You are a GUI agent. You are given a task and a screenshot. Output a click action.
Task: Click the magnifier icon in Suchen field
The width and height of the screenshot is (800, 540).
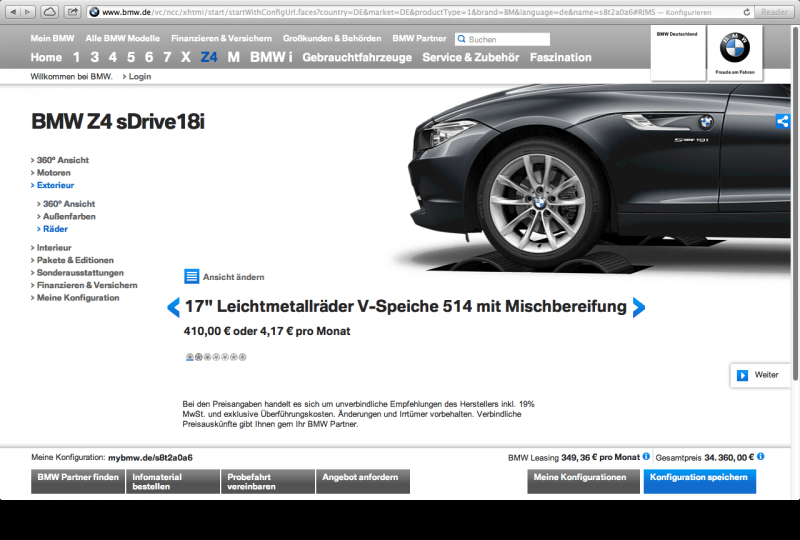coord(461,39)
